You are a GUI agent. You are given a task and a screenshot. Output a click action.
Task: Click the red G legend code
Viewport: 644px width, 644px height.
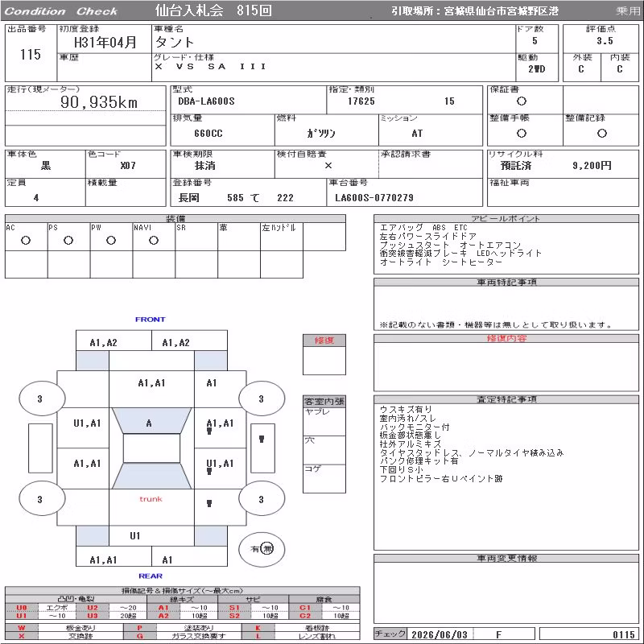(x=139, y=636)
